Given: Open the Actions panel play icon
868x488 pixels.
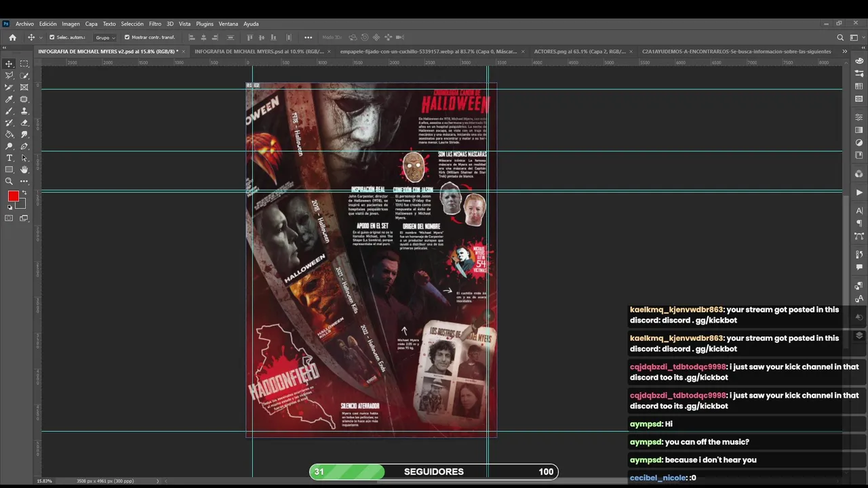Looking at the screenshot, I should coord(859,192).
